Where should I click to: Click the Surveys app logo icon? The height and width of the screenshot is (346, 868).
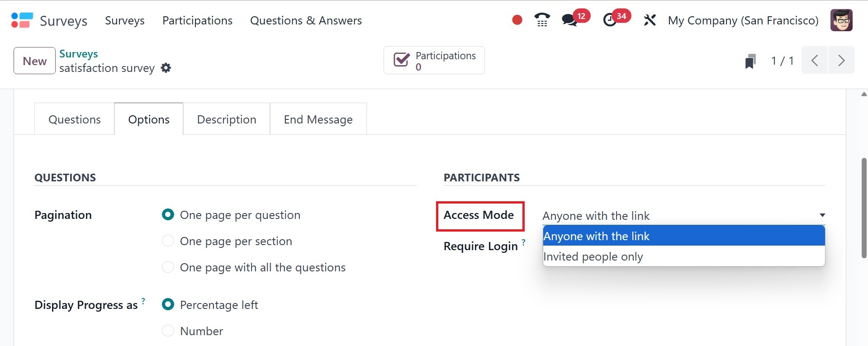[22, 20]
